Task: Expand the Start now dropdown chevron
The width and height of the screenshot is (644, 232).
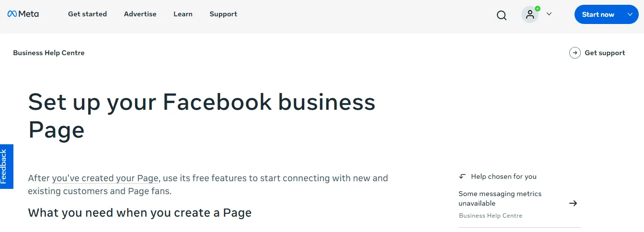Action: coord(630,14)
